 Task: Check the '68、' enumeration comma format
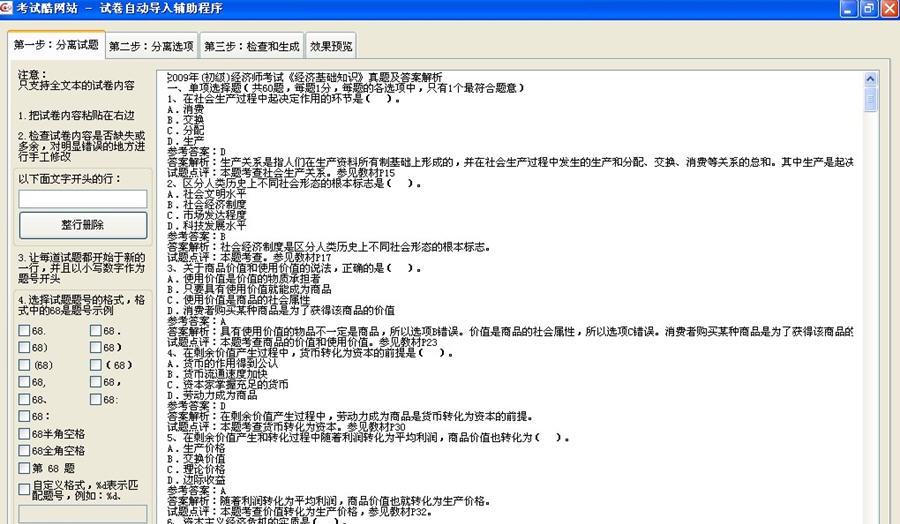(24, 399)
